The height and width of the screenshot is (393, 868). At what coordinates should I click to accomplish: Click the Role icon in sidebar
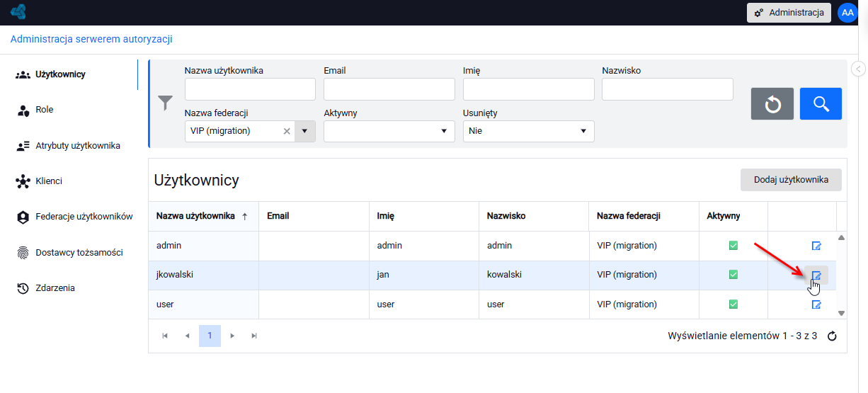(x=22, y=110)
